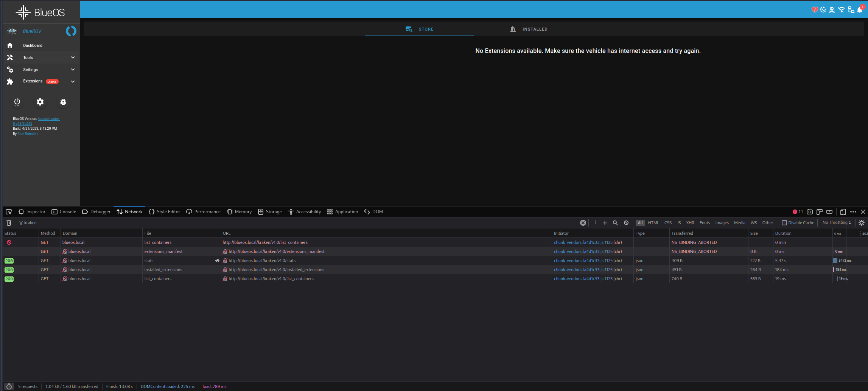
Task: Open the No Throttling dropdown
Action: (x=836, y=223)
